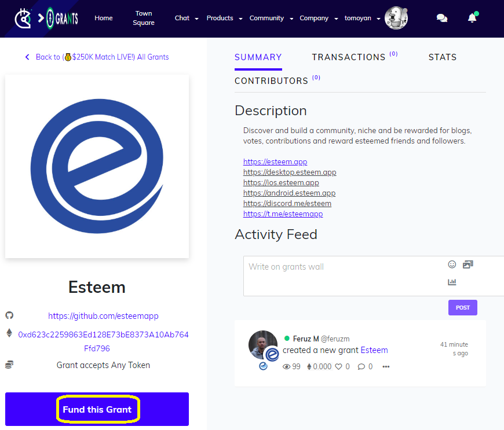Expand the Products dropdown menu
The image size is (504, 430).
(224, 18)
